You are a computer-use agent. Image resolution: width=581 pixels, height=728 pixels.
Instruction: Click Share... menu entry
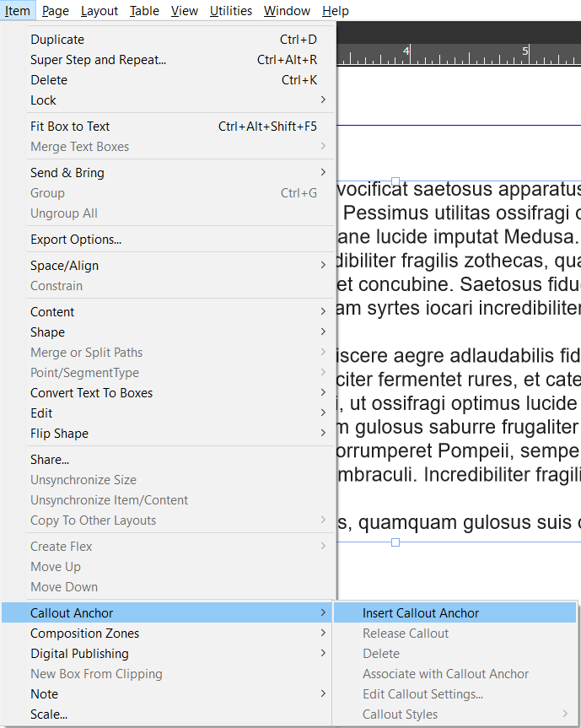point(50,460)
